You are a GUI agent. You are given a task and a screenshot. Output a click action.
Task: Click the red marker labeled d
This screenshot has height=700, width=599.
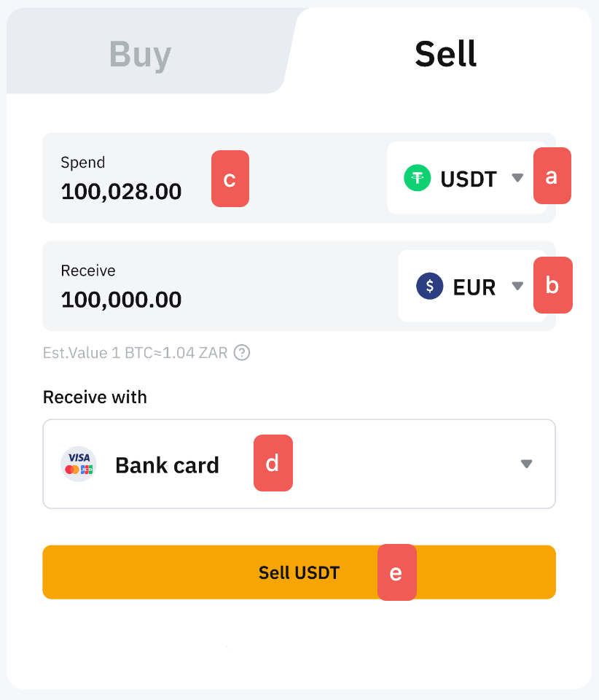tap(273, 463)
